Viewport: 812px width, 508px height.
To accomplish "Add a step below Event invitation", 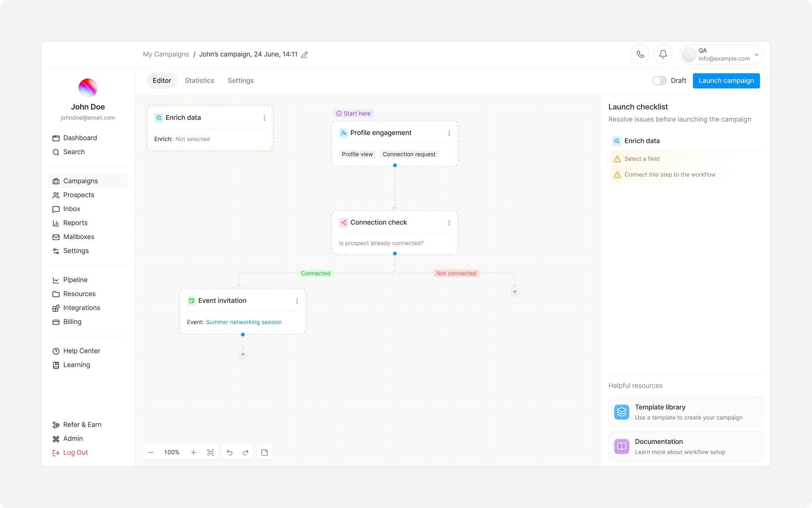I will (x=243, y=355).
